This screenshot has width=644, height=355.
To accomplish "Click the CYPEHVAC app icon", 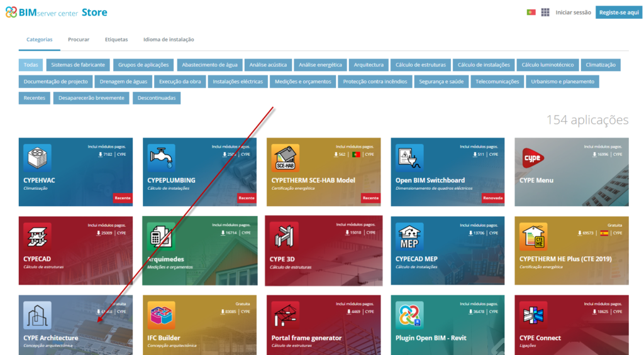I will (x=37, y=158).
